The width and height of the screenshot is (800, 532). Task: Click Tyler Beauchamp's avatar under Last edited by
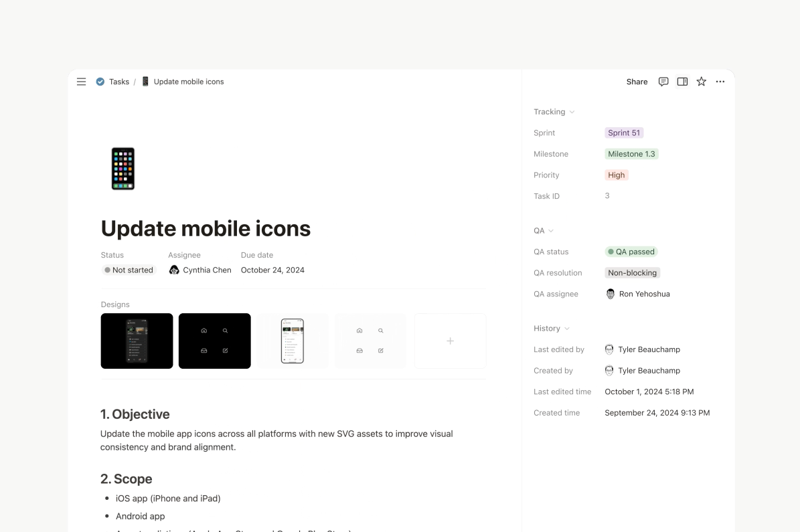609,349
